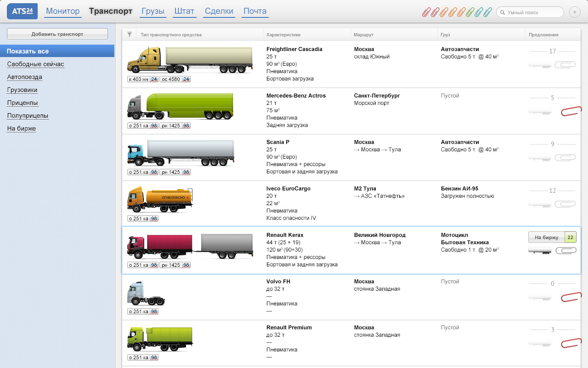Click the Тип транспортного средства column header
Image resolution: width=588 pixels, height=368 pixels.
tap(171, 34)
